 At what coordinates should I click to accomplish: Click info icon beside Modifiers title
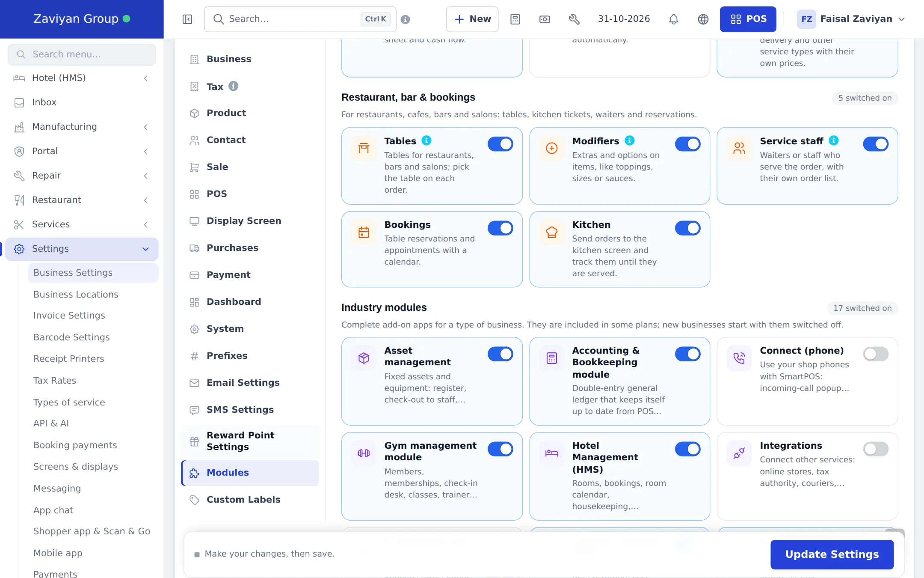pyautogui.click(x=630, y=140)
